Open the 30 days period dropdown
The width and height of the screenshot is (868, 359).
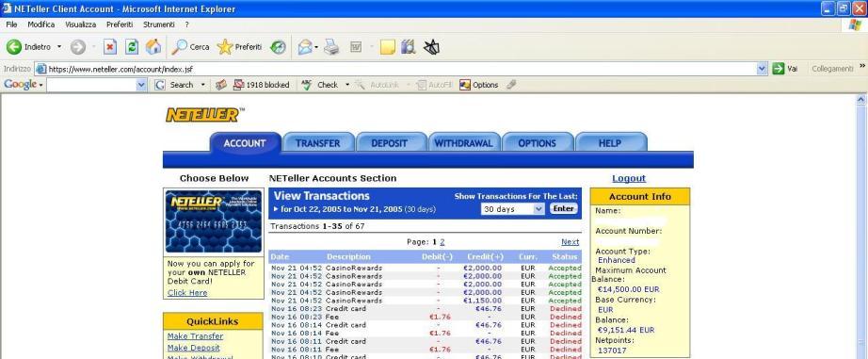click(x=513, y=209)
